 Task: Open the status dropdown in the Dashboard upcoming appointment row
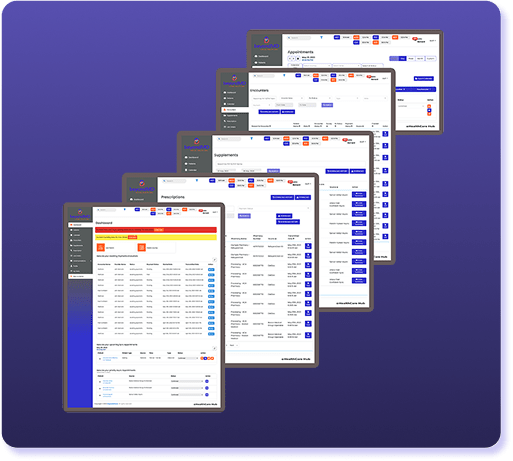[x=188, y=358]
